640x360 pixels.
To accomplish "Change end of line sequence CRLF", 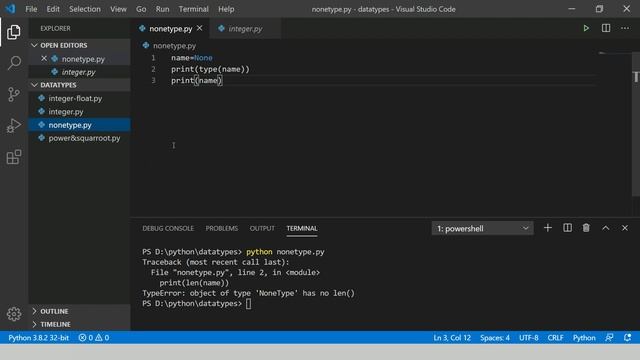I will tap(555, 338).
